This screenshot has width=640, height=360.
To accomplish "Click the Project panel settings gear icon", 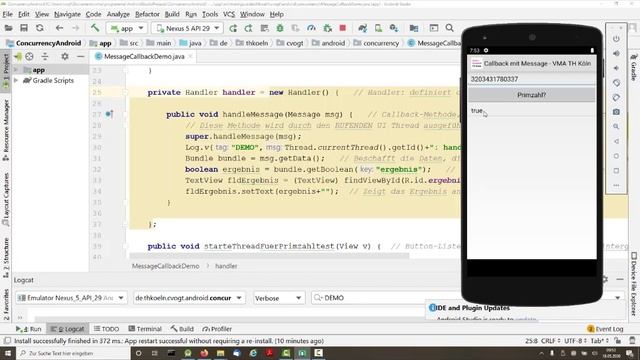I will point(64,56).
